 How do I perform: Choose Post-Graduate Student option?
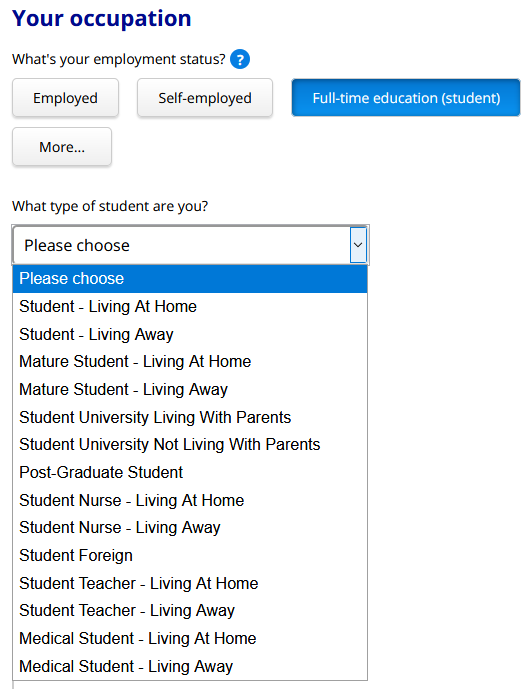(x=190, y=472)
